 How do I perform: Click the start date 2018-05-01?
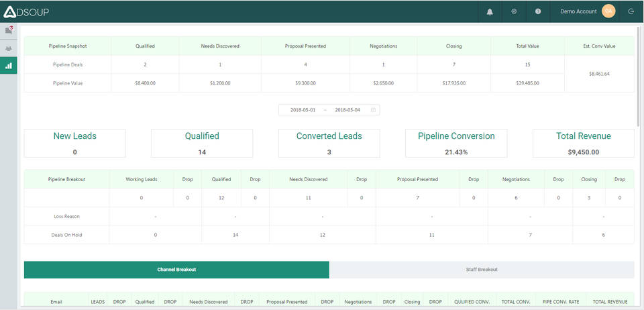(x=303, y=109)
